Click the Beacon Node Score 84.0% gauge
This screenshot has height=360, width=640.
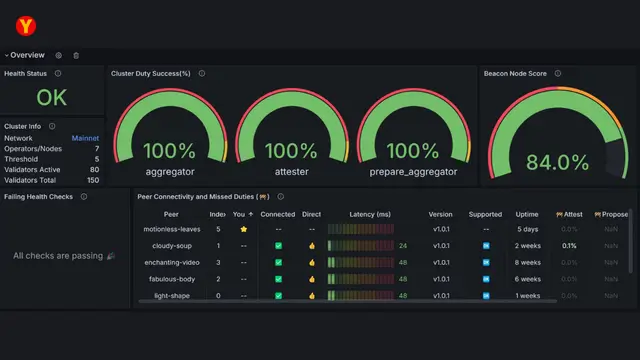click(x=558, y=133)
